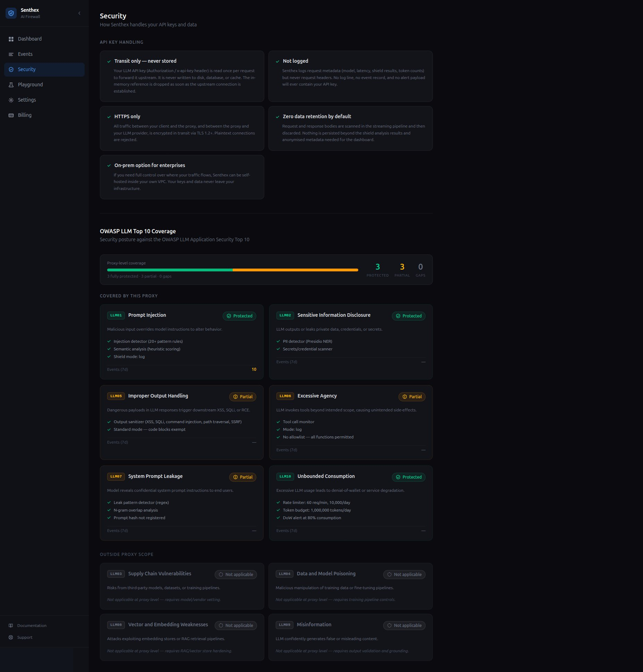Click the Dashboard grid icon

pos(11,39)
